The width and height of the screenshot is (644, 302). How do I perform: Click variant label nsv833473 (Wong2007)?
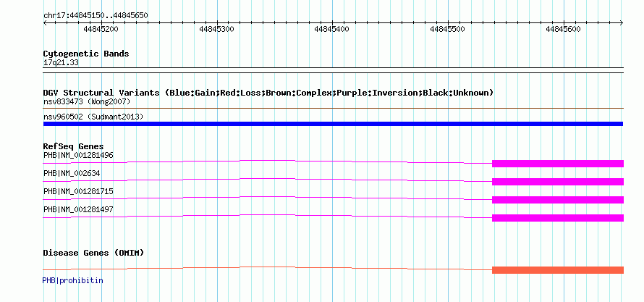point(87,101)
